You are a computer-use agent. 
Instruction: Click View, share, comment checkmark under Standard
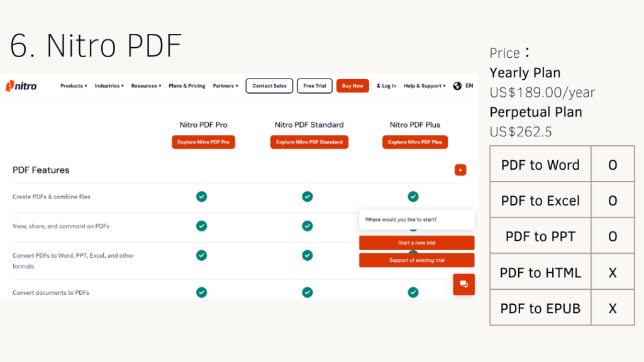click(307, 226)
